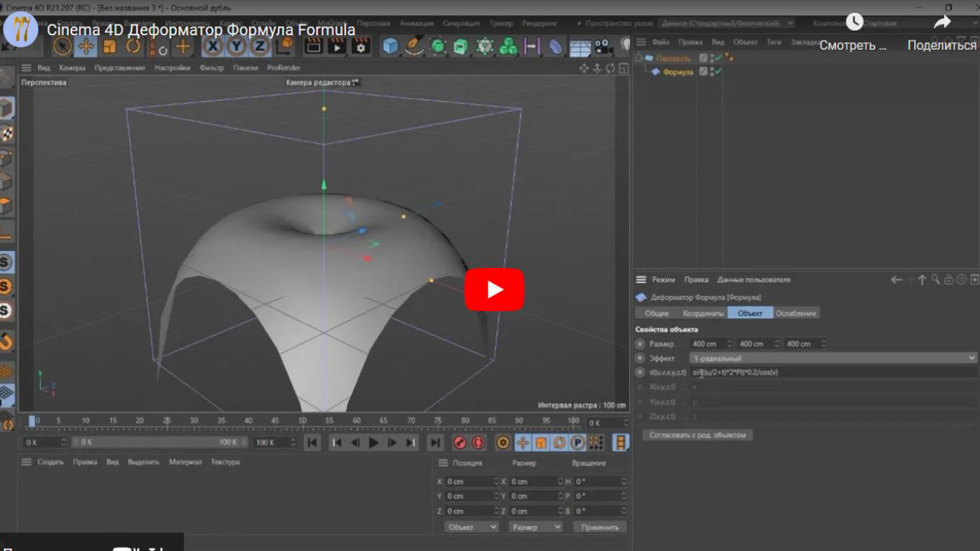Collapse the Плоскость tree hierarchy
Image resolution: width=980 pixels, height=551 pixels.
click(639, 58)
